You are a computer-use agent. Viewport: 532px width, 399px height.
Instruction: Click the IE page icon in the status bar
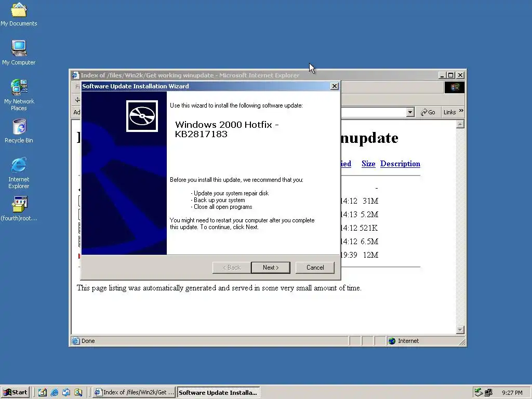click(76, 341)
